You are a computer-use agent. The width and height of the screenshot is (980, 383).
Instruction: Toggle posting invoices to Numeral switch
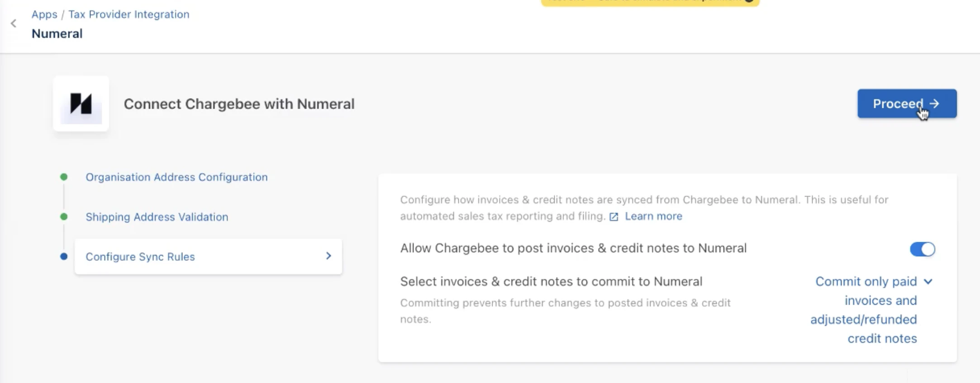coord(922,249)
